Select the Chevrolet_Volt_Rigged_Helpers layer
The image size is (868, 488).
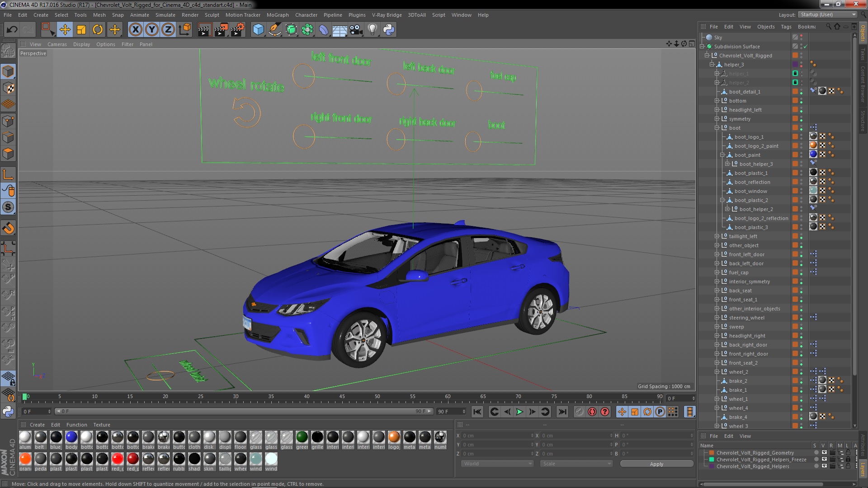753,466
